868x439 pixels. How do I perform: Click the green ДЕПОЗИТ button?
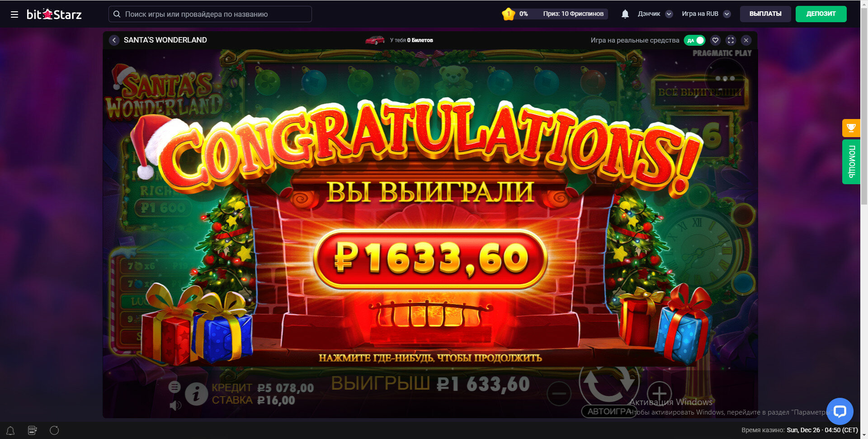[x=821, y=14]
